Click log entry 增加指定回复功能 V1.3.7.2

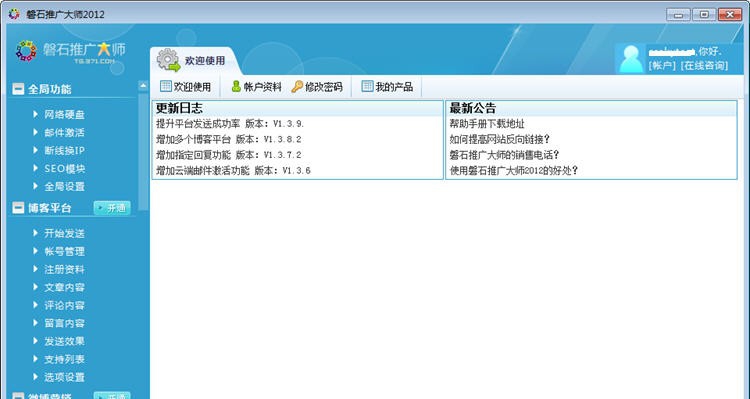[229, 155]
